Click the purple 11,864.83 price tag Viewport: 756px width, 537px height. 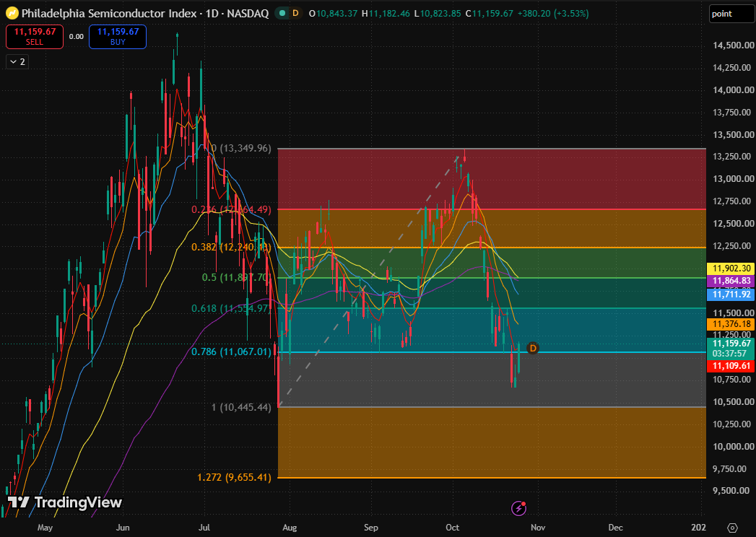point(731,281)
